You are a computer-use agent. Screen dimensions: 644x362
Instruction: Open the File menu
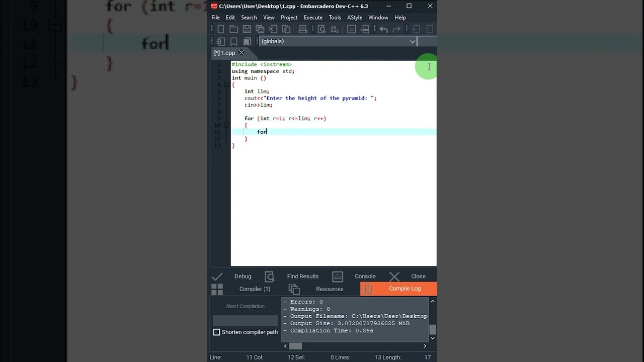click(x=215, y=18)
